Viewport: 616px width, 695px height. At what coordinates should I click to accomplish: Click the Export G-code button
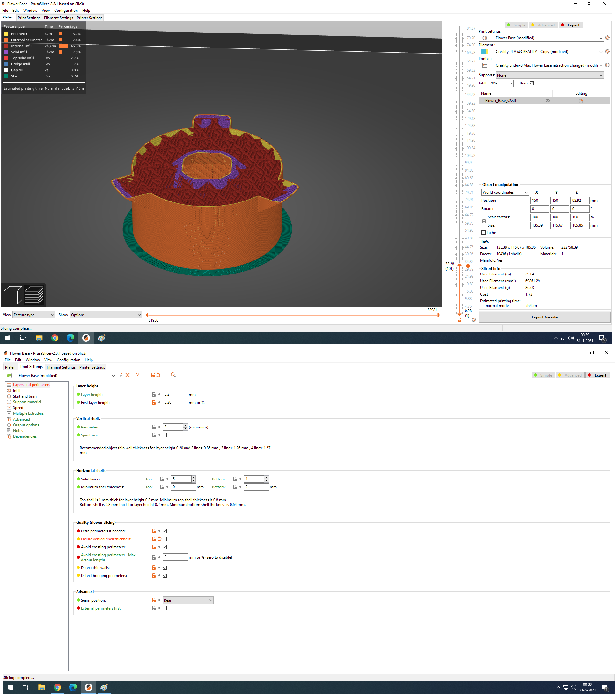[545, 317]
